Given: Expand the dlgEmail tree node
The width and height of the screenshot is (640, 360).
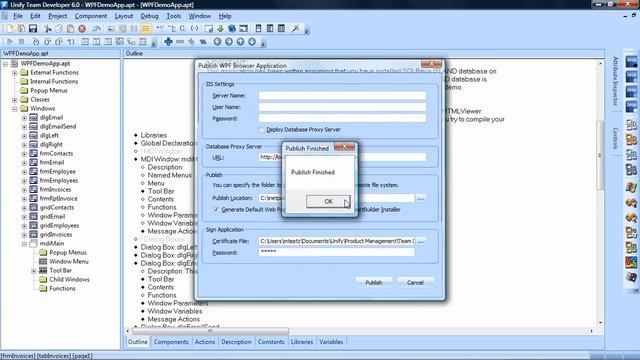Looking at the screenshot, I should (x=24, y=118).
